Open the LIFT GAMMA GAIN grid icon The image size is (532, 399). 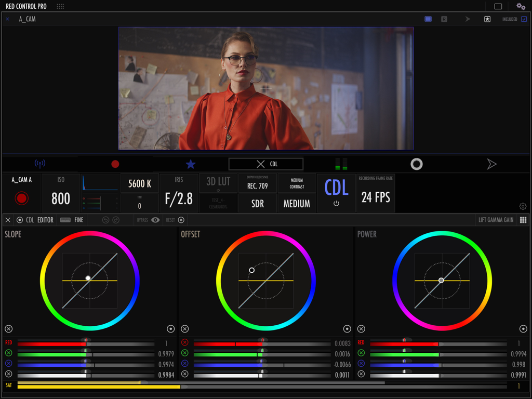(523, 220)
